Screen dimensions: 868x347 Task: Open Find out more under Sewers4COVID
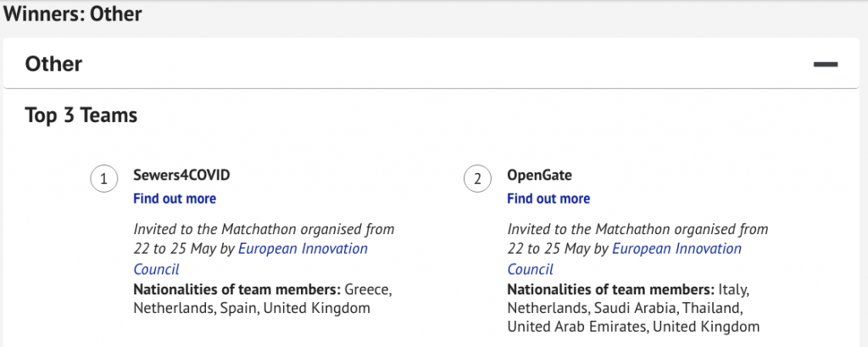click(x=175, y=199)
